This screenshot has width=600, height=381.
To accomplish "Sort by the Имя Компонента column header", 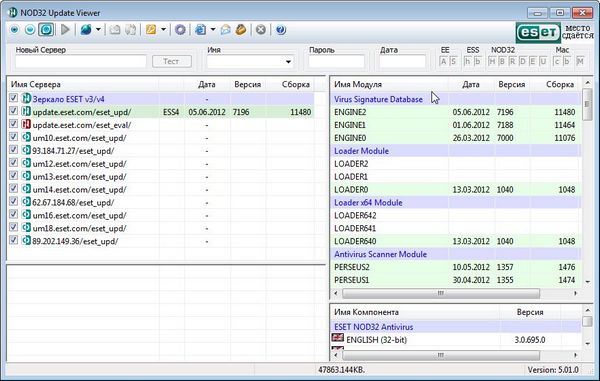I will click(416, 312).
